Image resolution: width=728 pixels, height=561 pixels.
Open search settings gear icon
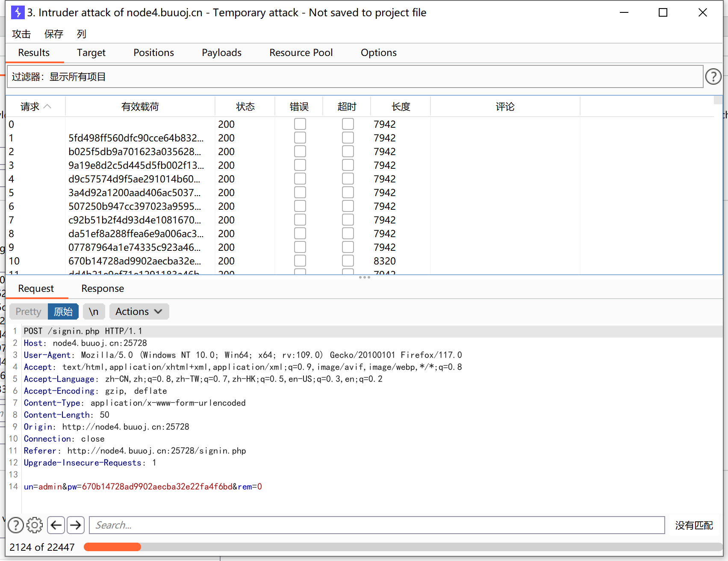35,525
